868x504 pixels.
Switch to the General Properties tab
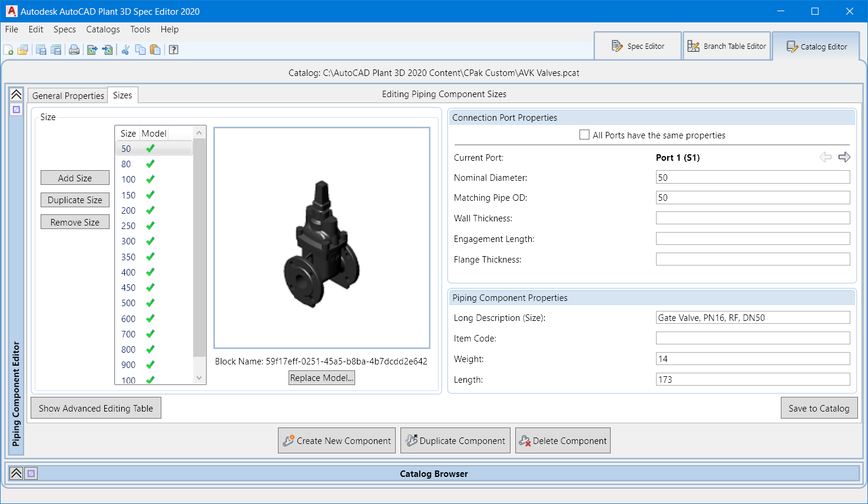(68, 95)
